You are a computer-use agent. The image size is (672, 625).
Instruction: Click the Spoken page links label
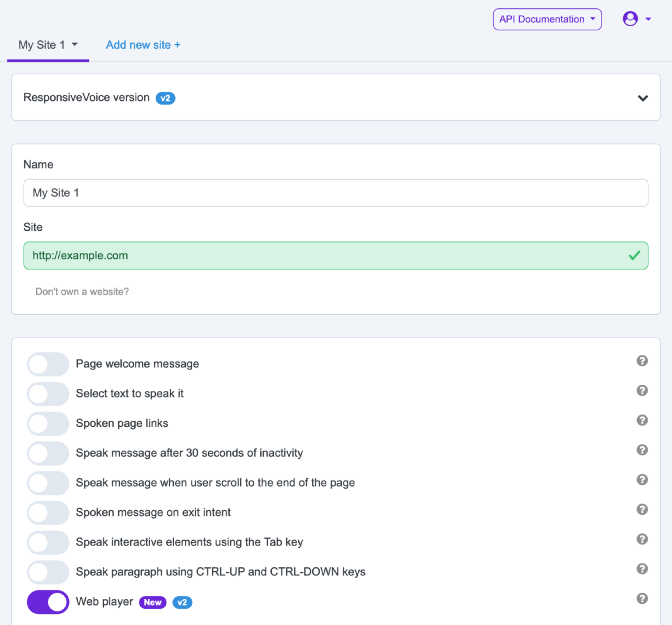(122, 423)
